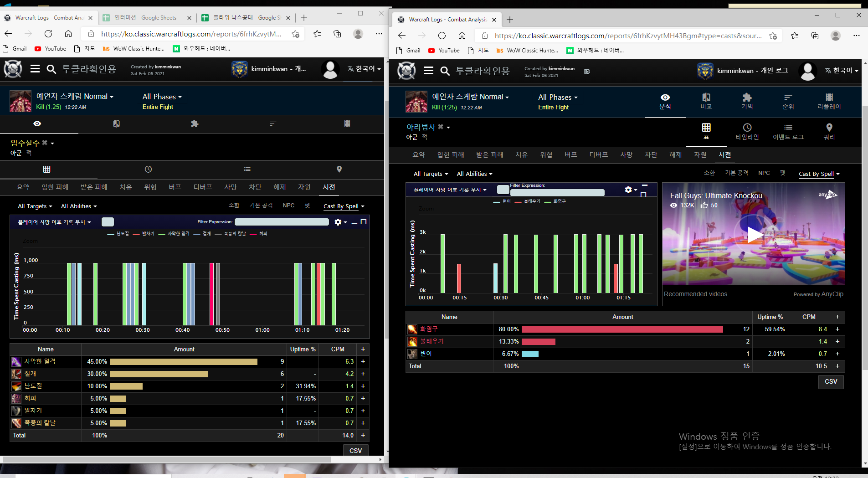Viewport: 868px width, 478px height.
Task: Toggle Analysis (분석) eye view in right window
Action: pos(665,101)
